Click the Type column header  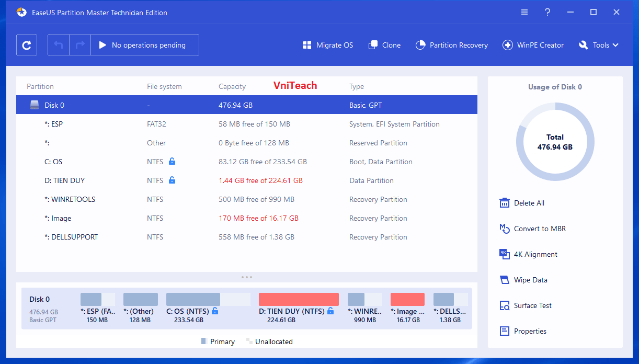click(357, 86)
